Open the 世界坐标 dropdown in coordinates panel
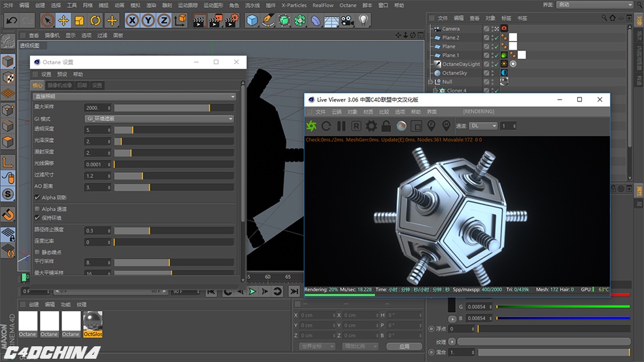Image resolution: width=644 pixels, height=362 pixels. pyautogui.click(x=317, y=346)
